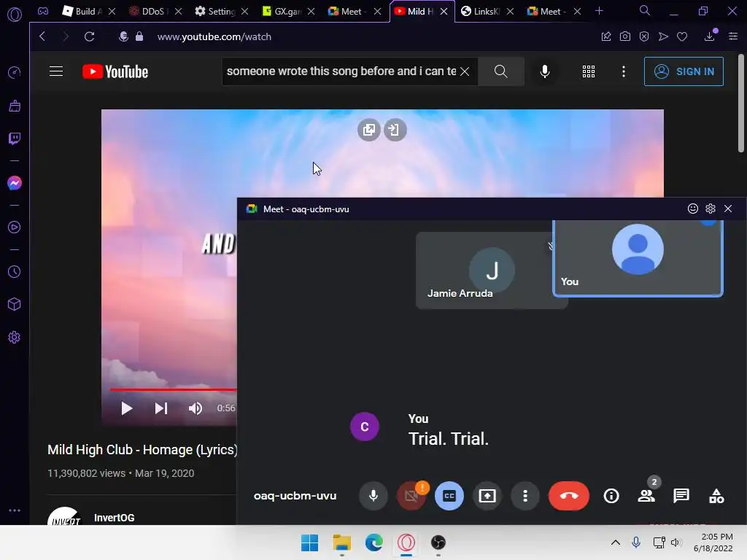Viewport: 747px width, 560px height.
Task: Take a snapshot with camera icon
Action: tap(625, 36)
